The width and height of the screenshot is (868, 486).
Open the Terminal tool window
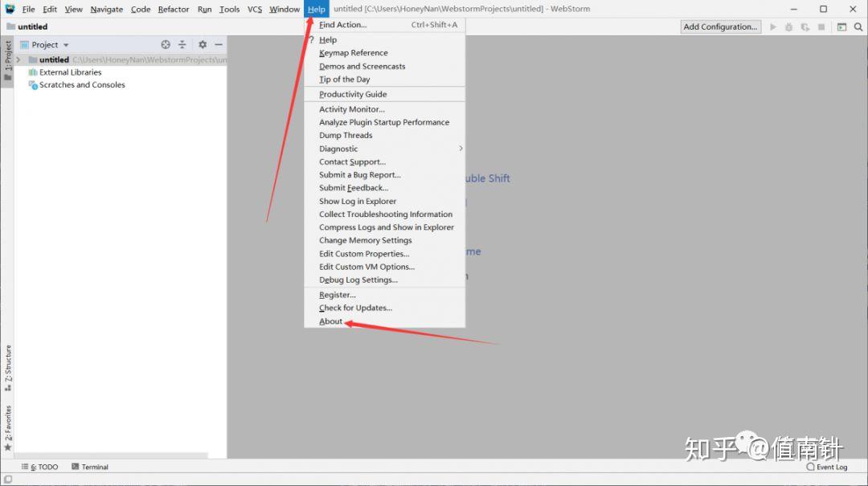[x=90, y=468]
